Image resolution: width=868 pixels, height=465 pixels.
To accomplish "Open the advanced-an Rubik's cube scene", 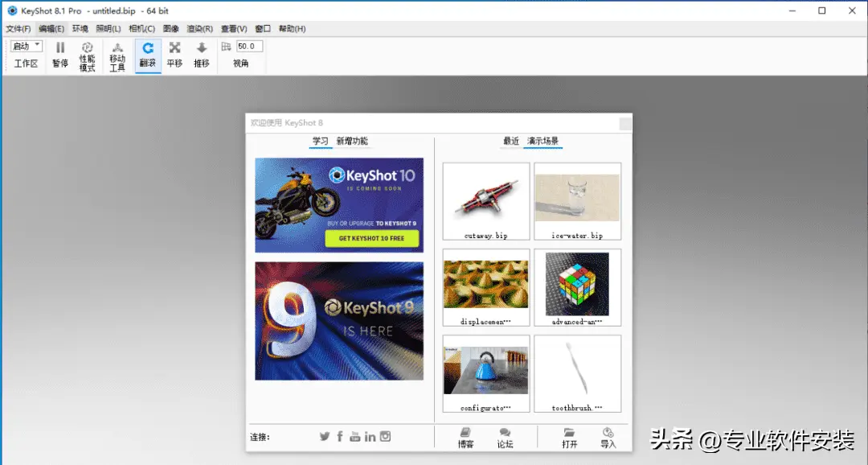I will tap(577, 287).
